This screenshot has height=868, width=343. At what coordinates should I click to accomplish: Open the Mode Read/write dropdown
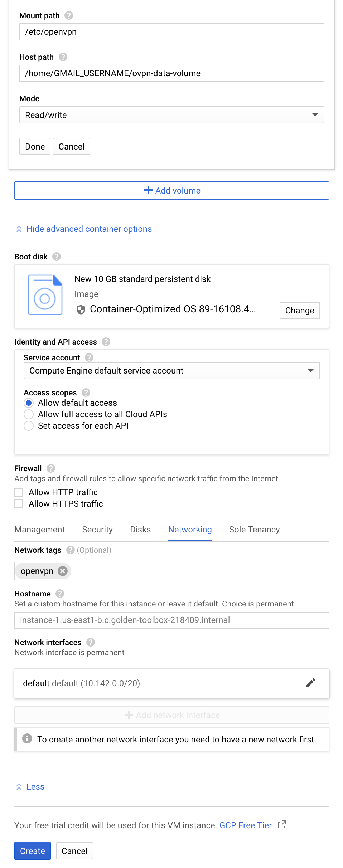(171, 115)
